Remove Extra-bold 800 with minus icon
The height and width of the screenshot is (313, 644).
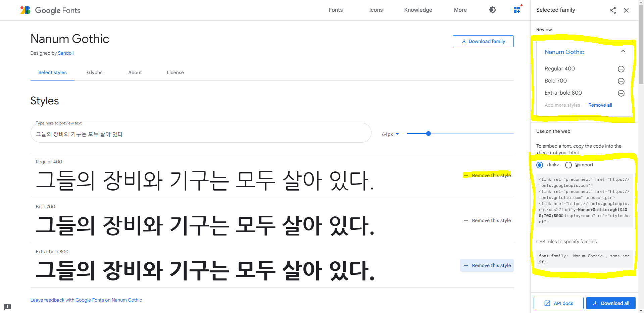tap(621, 93)
